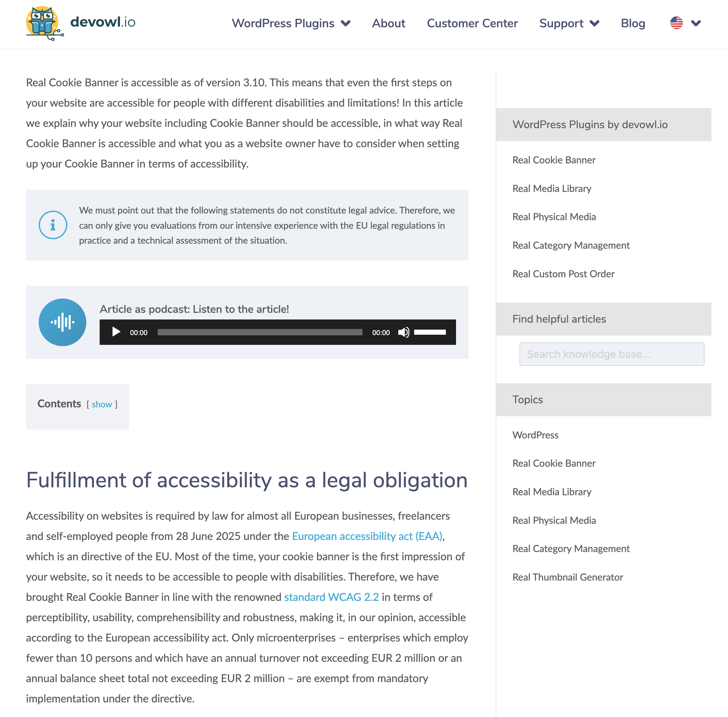Click the devowl.io owl logo icon
This screenshot has height=717, width=728.
tap(43, 23)
